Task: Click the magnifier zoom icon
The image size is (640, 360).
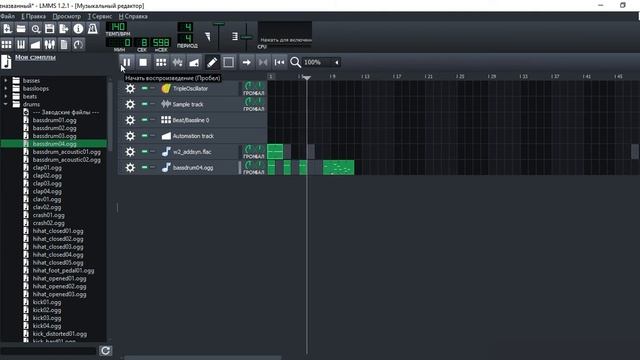Action: coord(295,62)
